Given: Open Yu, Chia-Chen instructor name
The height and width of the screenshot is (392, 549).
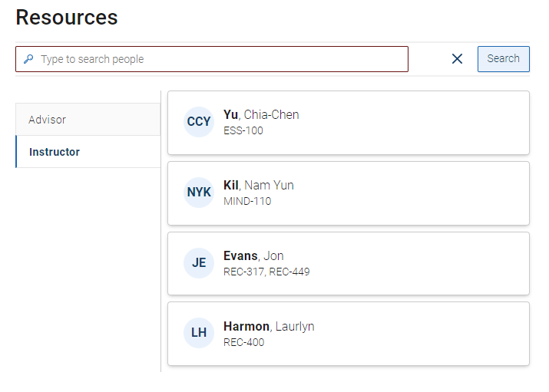Looking at the screenshot, I should (261, 115).
